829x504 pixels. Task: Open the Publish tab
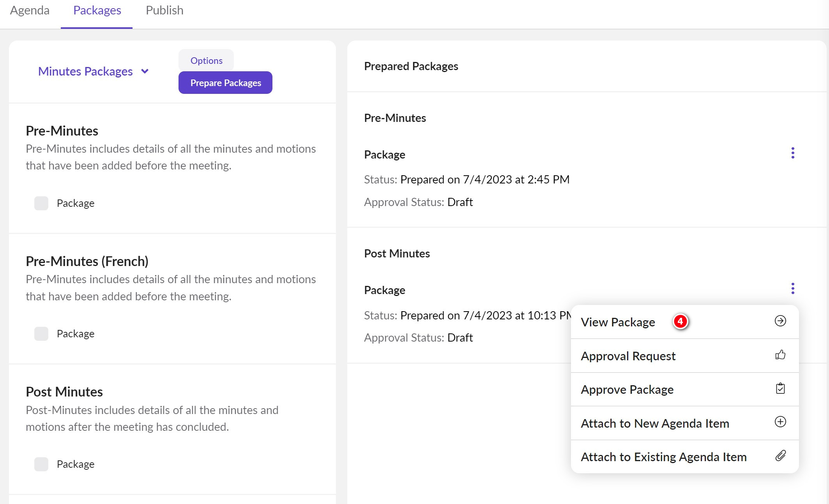click(x=164, y=11)
